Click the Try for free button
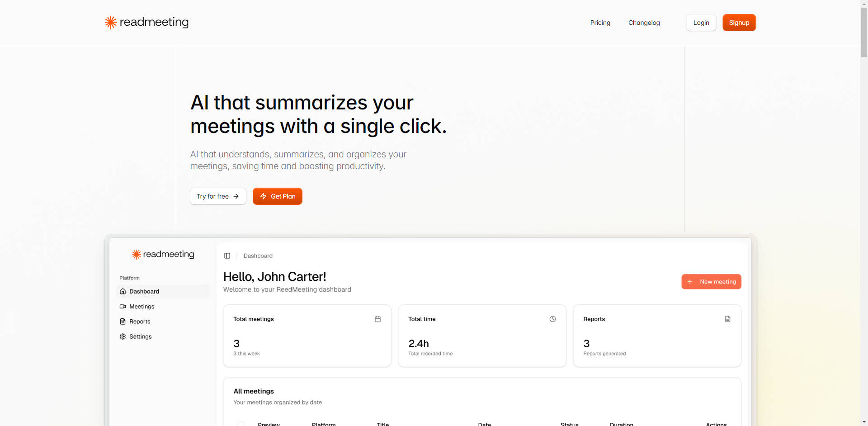Screen dimensions: 868x426 (x=218, y=196)
